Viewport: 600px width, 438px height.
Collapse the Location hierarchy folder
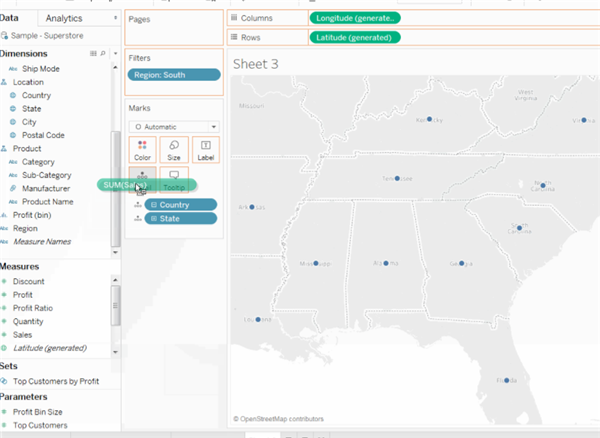(6, 82)
